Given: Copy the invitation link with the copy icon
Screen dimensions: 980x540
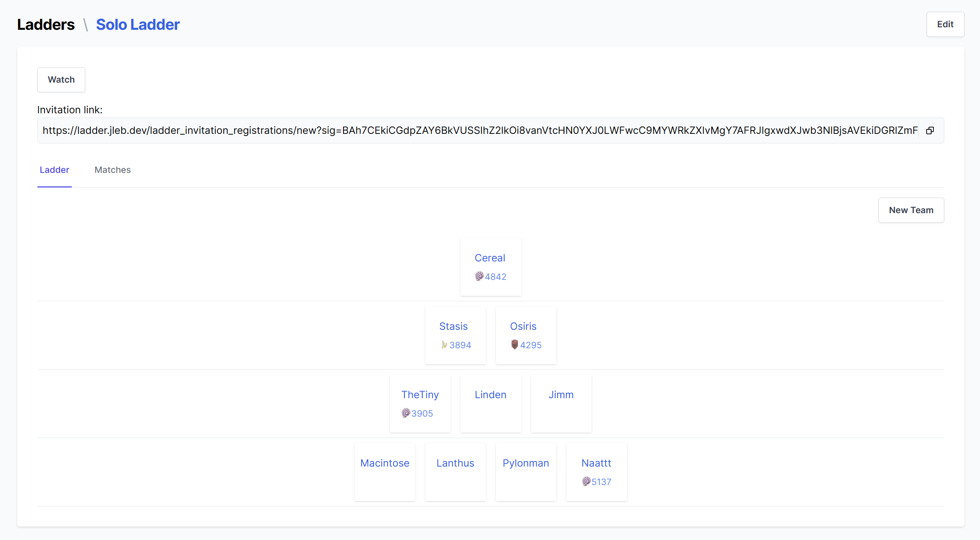Looking at the screenshot, I should click(930, 130).
